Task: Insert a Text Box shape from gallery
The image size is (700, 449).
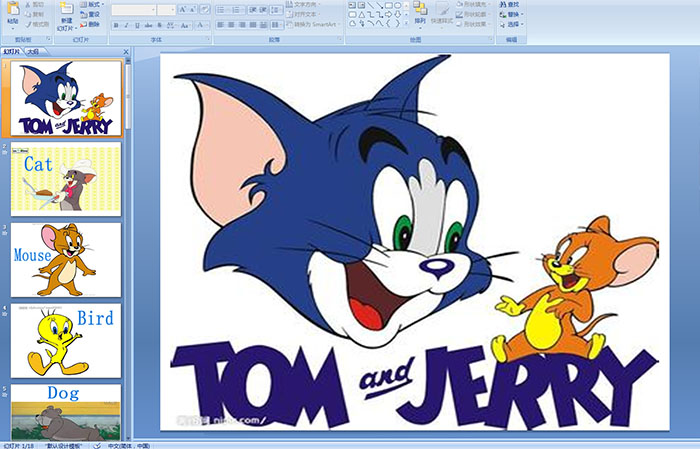Action: click(352, 5)
